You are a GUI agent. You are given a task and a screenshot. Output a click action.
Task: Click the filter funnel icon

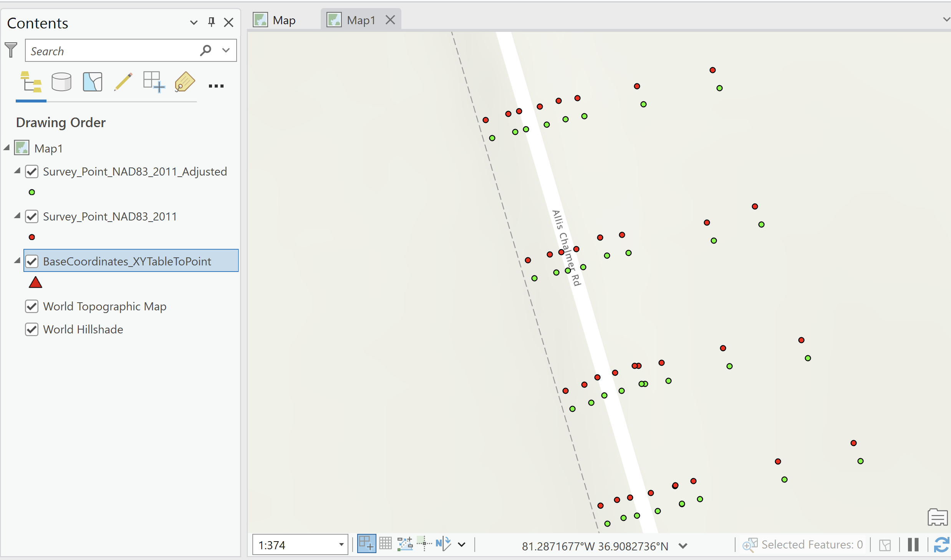pos(11,50)
